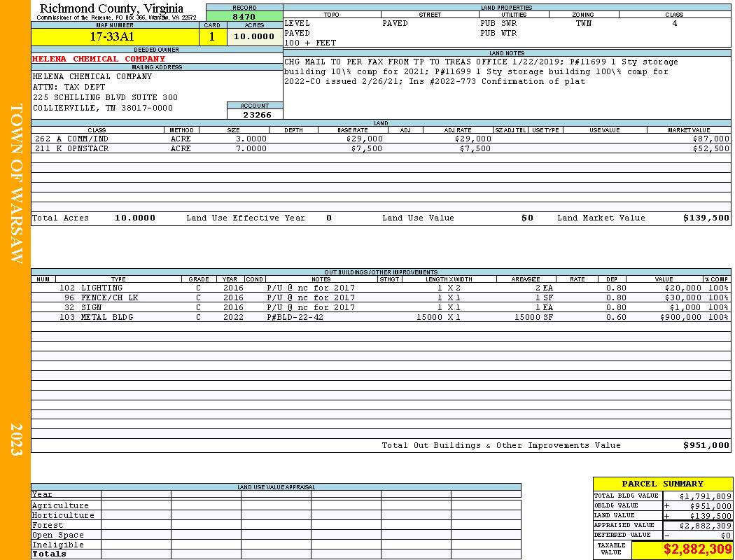Image resolution: width=735 pixels, height=560 pixels.
Task: Click the Open Space row label
Action: [x=57, y=535]
